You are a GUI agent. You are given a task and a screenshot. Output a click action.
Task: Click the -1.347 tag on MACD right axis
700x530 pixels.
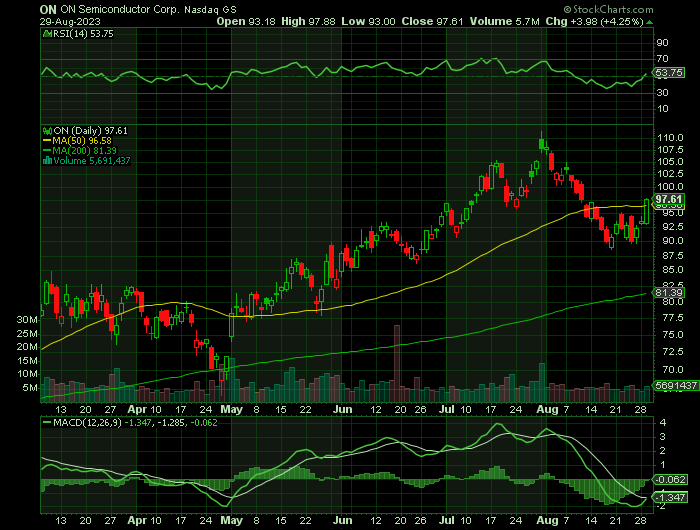670,497
